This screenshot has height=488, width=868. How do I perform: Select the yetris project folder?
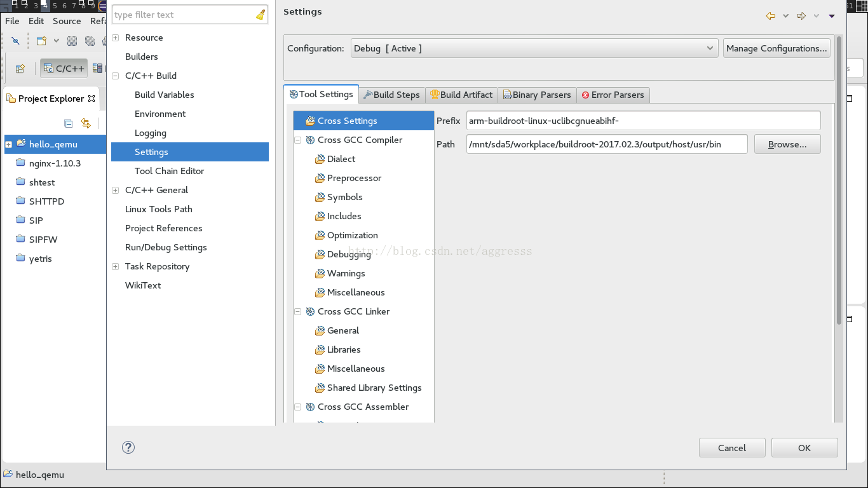coord(41,259)
